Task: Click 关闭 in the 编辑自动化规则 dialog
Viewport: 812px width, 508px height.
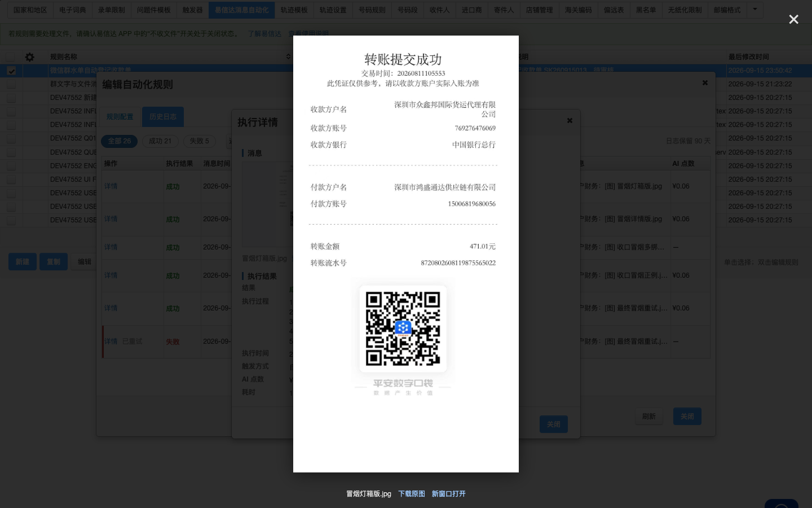Action: click(x=687, y=417)
